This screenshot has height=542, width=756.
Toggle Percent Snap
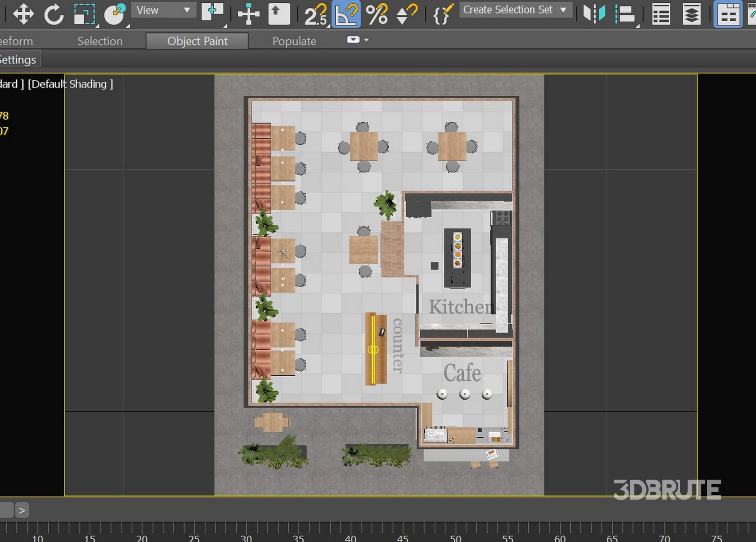[x=376, y=14]
